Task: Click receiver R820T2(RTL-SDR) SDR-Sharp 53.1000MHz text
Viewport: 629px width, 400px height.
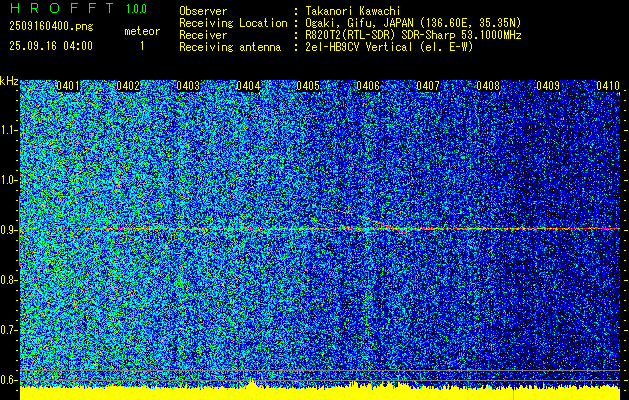Action: (413, 35)
